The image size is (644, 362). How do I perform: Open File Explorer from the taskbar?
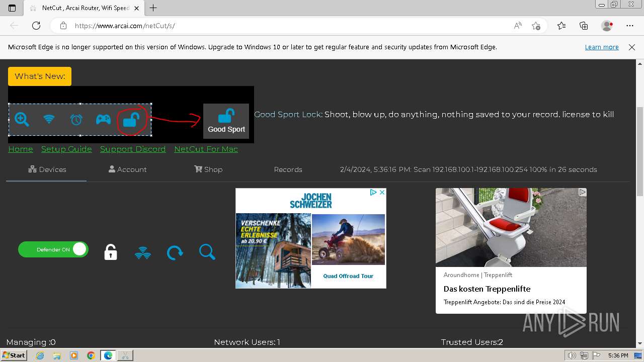(57, 355)
